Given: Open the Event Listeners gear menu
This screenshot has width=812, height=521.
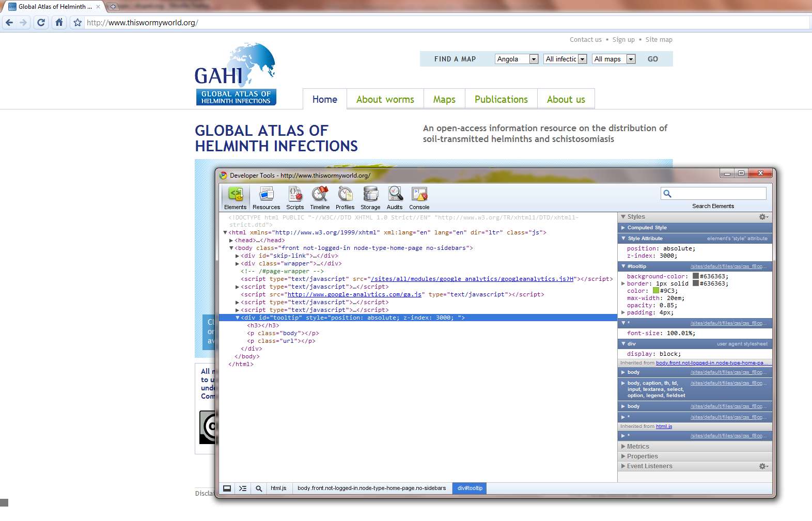Looking at the screenshot, I should click(x=763, y=466).
